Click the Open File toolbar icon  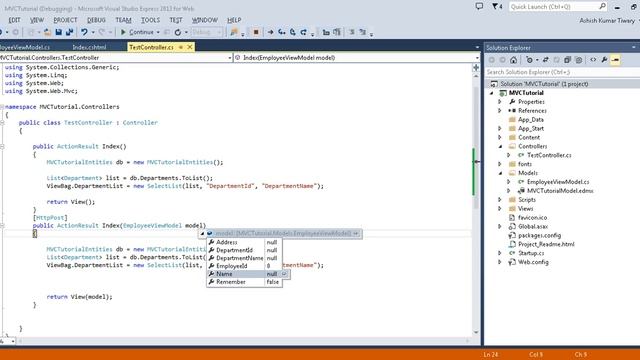47,32
